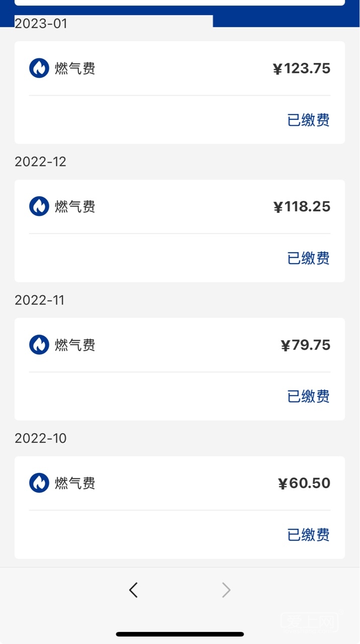Select the ¥79.75 bill amount

pos(305,345)
